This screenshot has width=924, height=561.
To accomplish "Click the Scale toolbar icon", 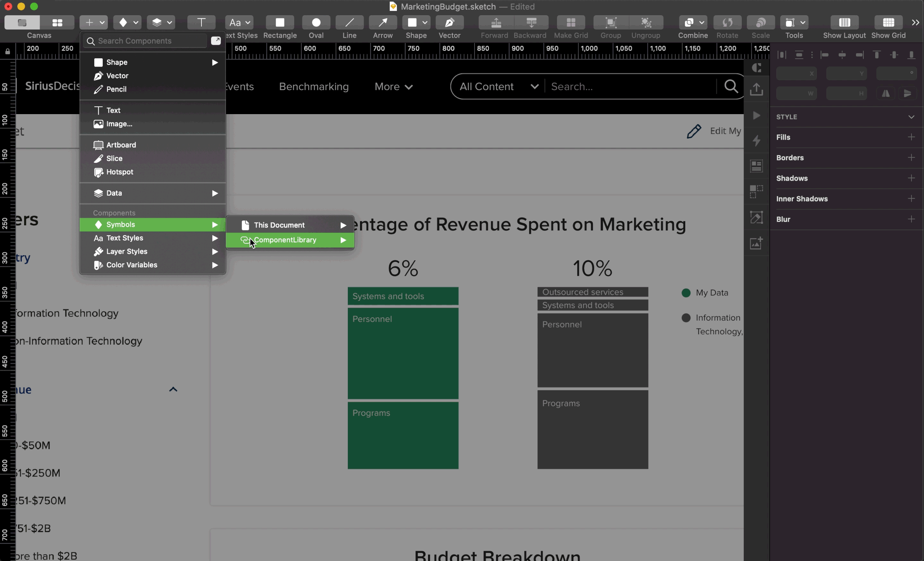I will (x=761, y=23).
